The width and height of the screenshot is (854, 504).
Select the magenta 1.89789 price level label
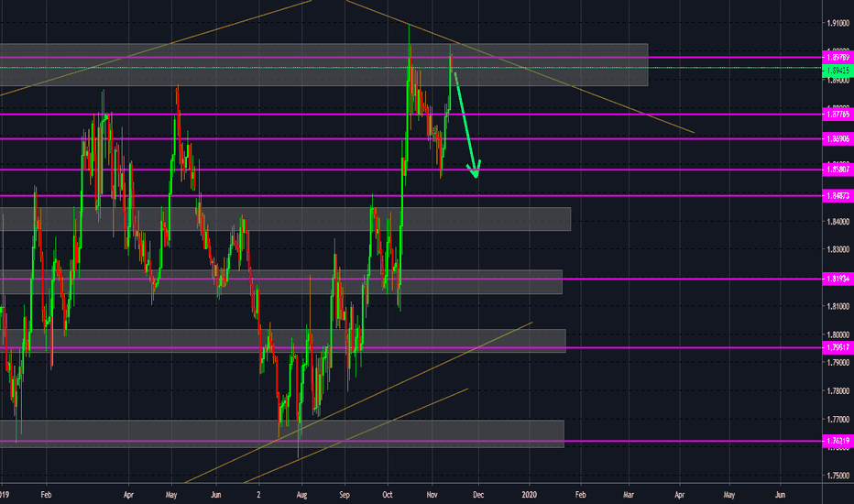click(835, 58)
